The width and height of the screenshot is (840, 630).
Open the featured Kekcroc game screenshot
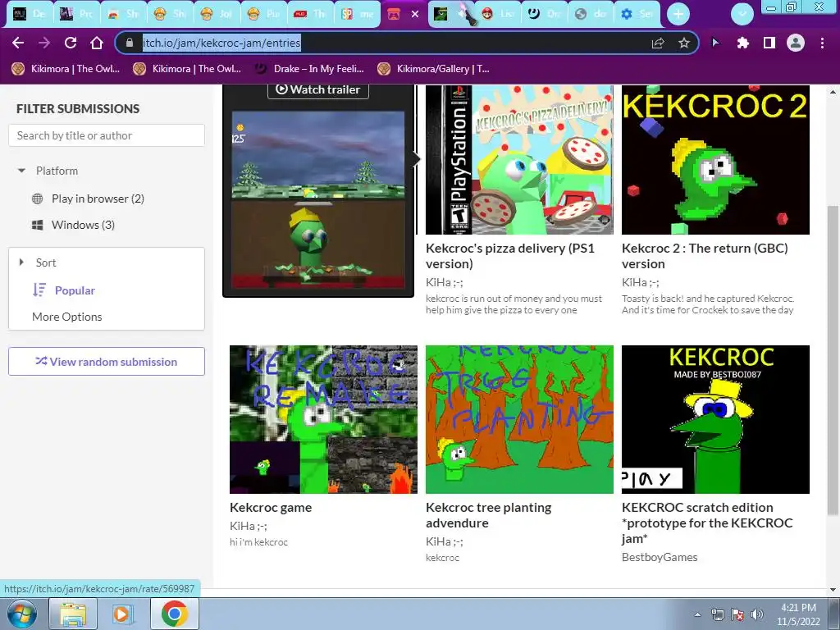(318, 199)
